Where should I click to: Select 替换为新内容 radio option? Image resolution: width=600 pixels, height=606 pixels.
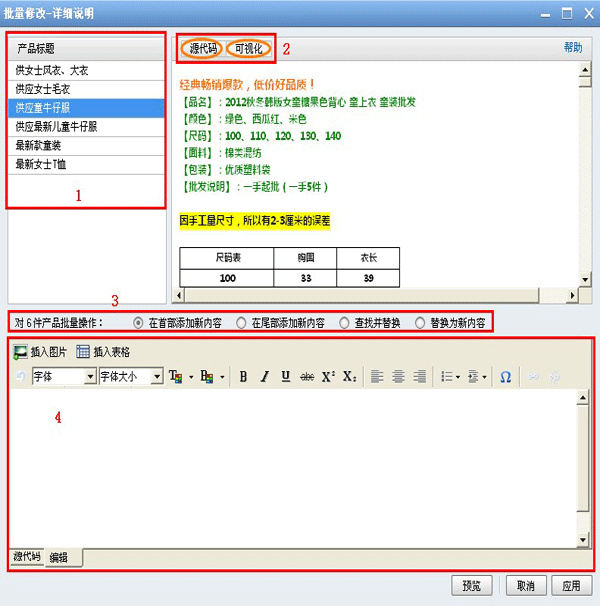tap(420, 323)
